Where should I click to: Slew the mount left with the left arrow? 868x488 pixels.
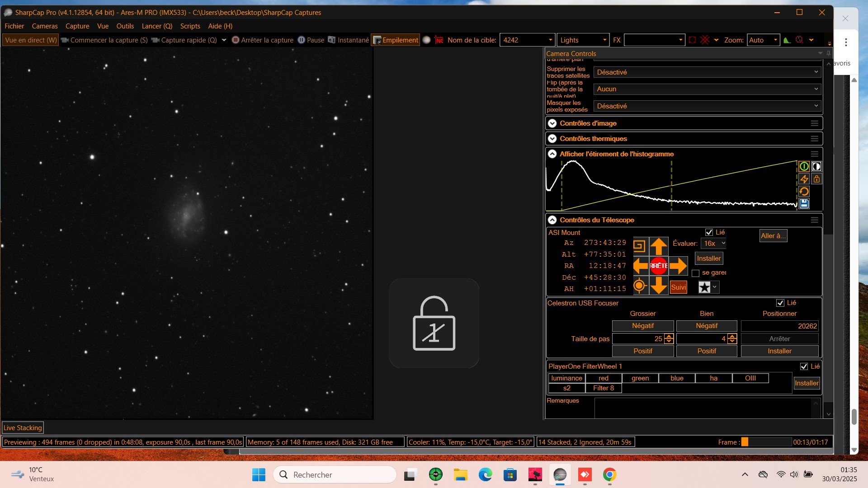pos(641,266)
